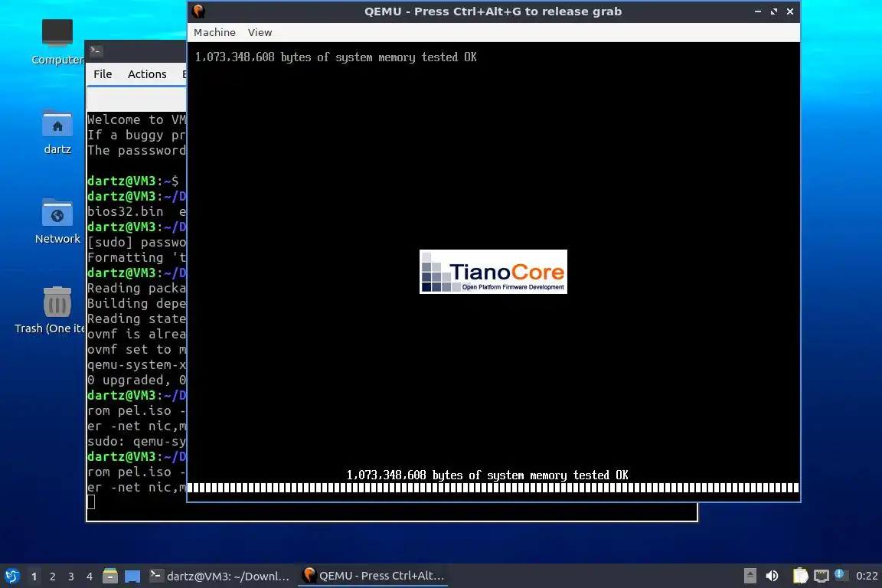This screenshot has width=882, height=588.
Task: Click bottom 'memory tested OK' text in QEMU
Action: 487,475
